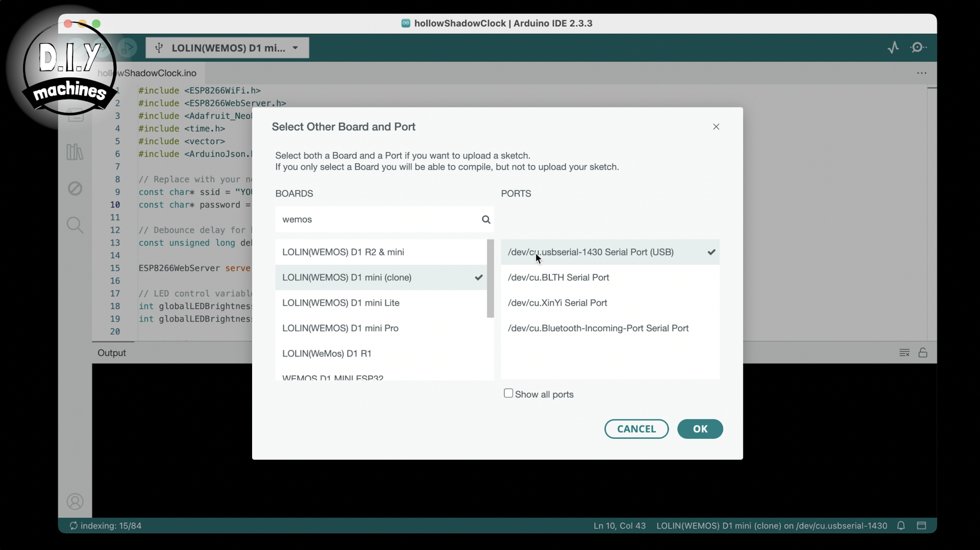980x550 pixels.
Task: Click the Ln 10, Col 43 status entry
Action: coord(619,526)
